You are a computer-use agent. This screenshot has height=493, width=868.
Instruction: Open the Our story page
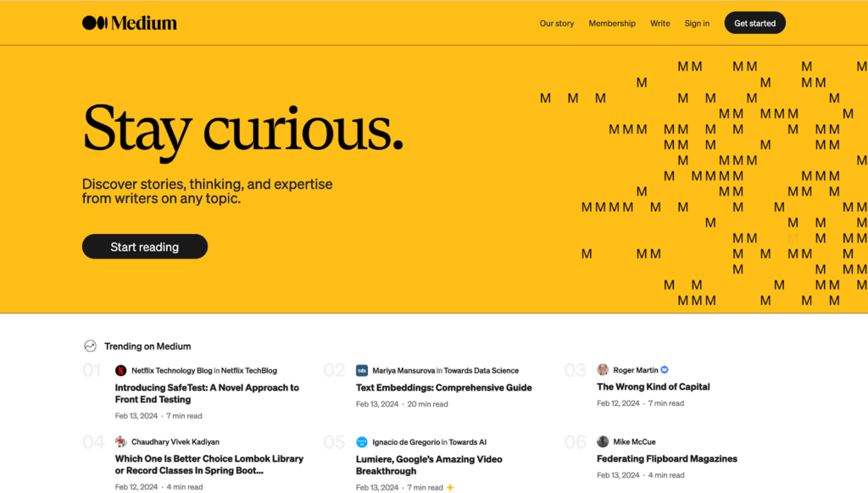point(557,23)
